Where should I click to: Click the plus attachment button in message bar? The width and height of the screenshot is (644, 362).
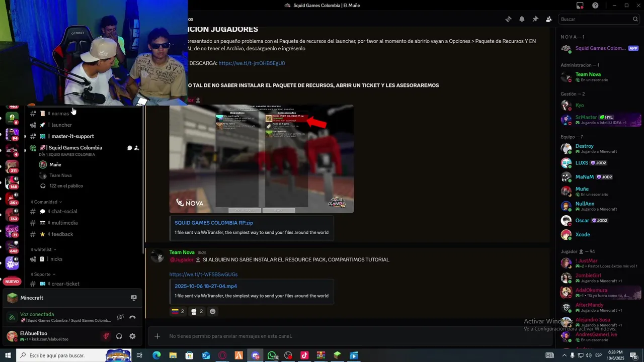click(x=157, y=336)
